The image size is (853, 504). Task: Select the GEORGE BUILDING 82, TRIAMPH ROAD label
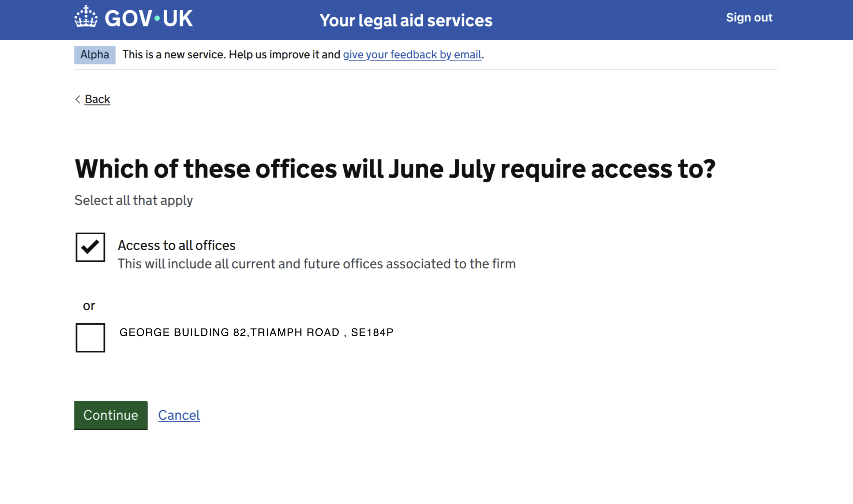point(256,332)
